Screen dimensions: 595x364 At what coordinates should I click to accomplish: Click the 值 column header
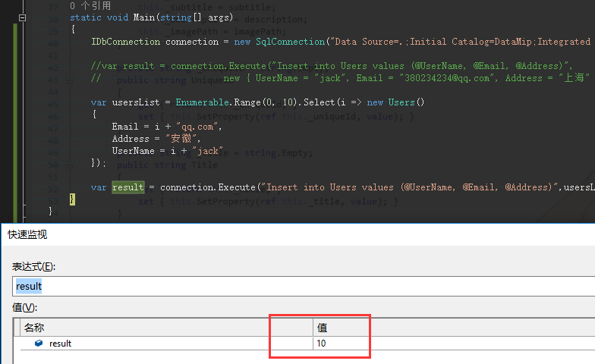[323, 328]
